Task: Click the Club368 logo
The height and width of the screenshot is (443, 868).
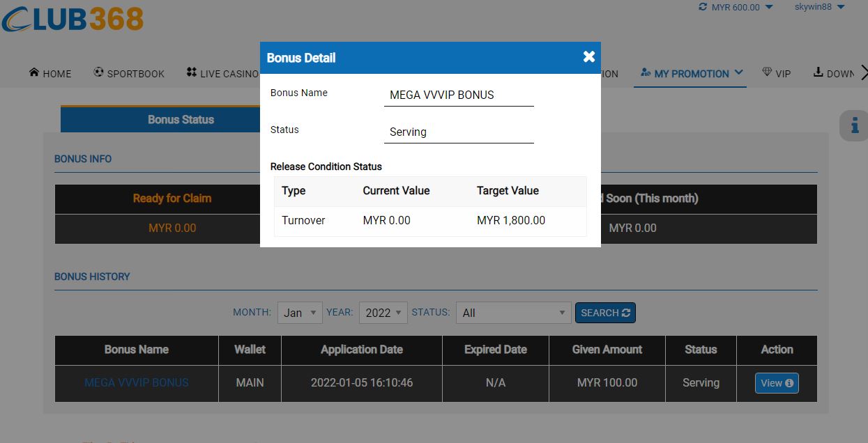Action: (73, 19)
